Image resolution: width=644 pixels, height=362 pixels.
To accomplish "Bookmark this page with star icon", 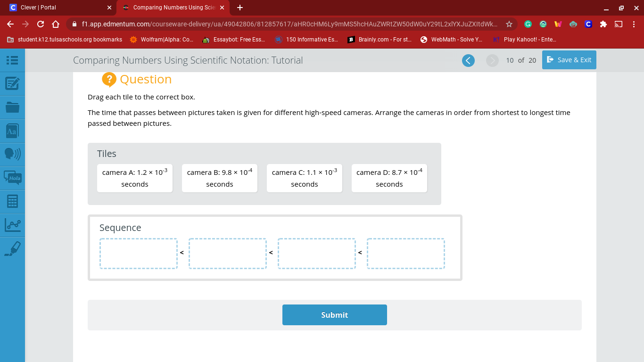I will [509, 24].
